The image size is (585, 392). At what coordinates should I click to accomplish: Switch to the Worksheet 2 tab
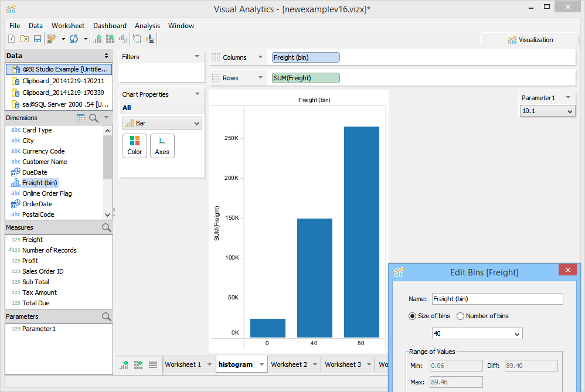(289, 364)
